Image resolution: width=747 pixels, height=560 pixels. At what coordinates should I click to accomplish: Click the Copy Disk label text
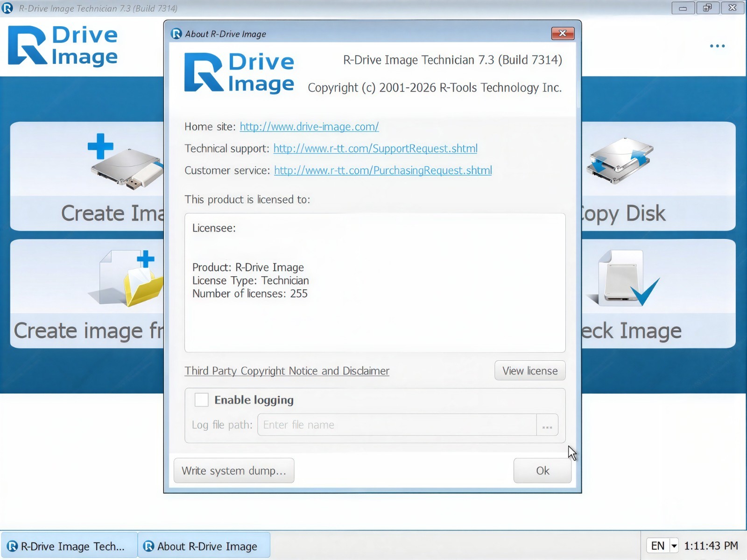coord(624,213)
